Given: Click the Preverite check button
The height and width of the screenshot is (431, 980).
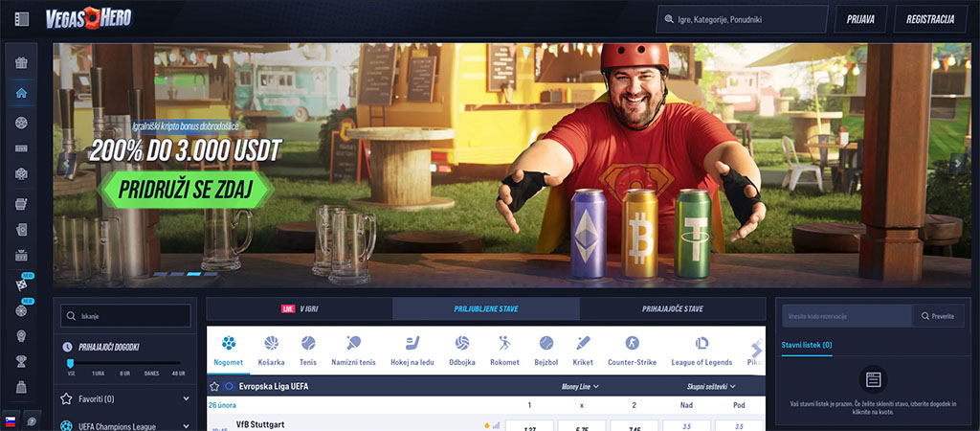Looking at the screenshot, I should tap(938, 316).
